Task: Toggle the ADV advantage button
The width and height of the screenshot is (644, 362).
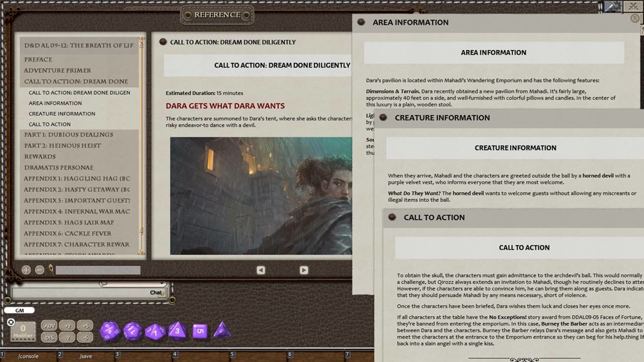Action: click(x=49, y=325)
